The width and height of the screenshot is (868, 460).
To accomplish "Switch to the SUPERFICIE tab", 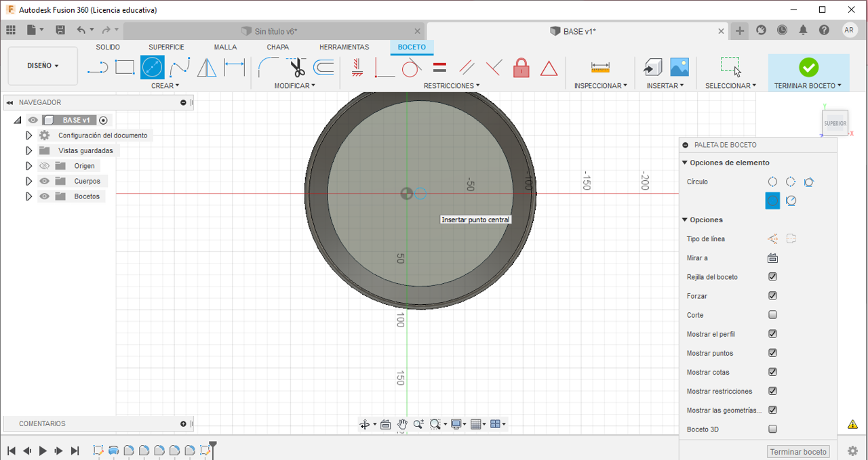I will (x=166, y=47).
